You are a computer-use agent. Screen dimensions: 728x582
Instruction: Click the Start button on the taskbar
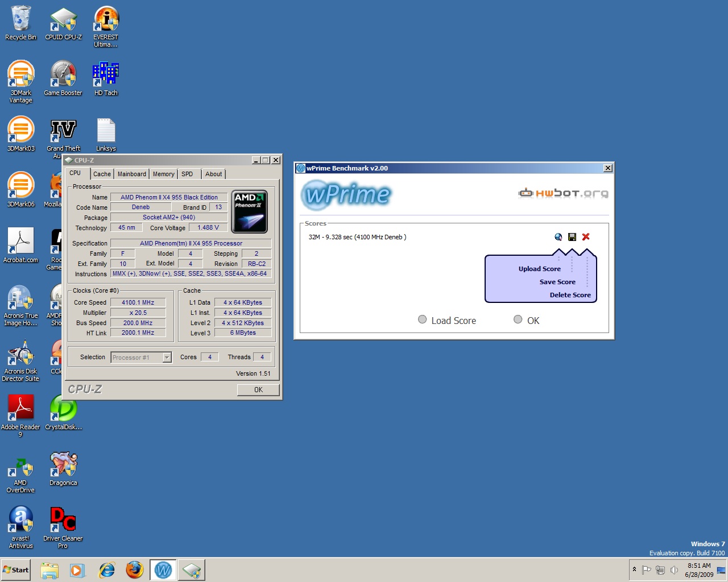(15, 569)
